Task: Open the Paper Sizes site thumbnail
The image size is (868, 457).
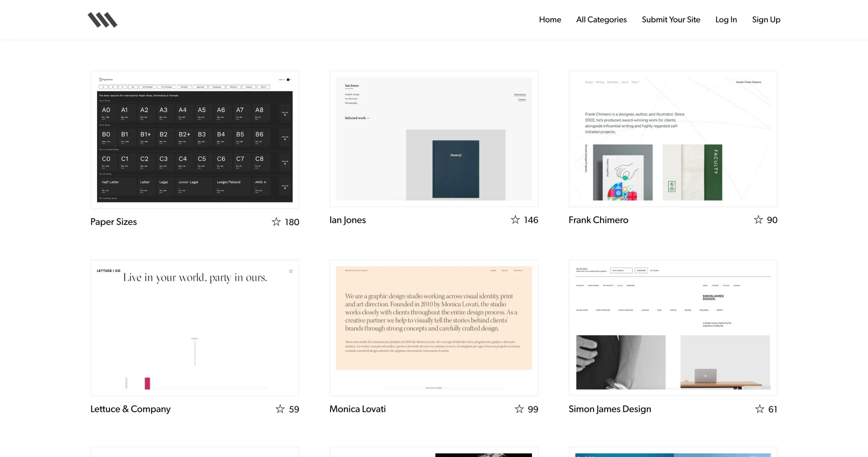Action: pos(195,140)
